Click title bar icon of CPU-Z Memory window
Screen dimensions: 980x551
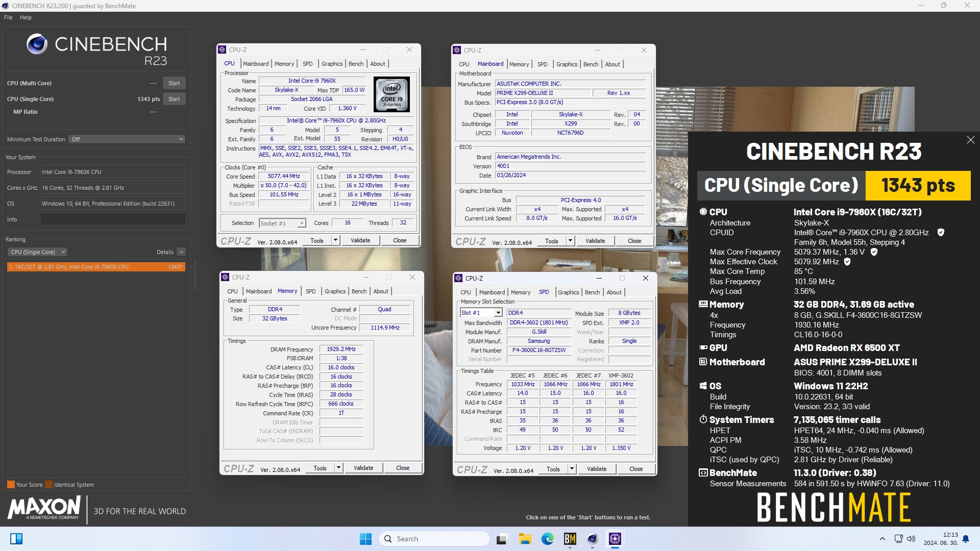click(225, 277)
